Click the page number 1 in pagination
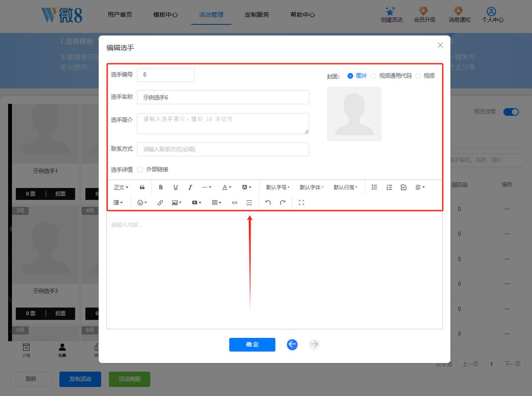 tap(491, 364)
